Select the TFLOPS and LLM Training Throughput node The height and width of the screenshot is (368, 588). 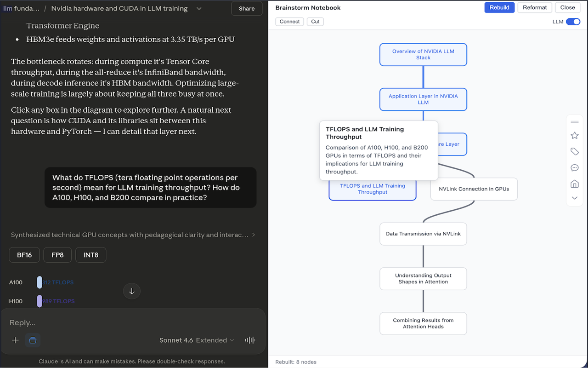click(373, 189)
